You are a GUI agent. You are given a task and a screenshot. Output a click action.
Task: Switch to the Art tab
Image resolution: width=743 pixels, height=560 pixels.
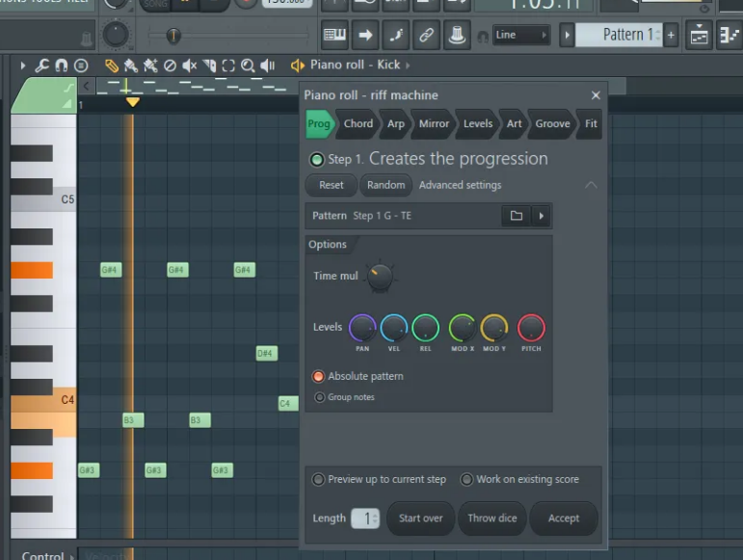tap(515, 123)
